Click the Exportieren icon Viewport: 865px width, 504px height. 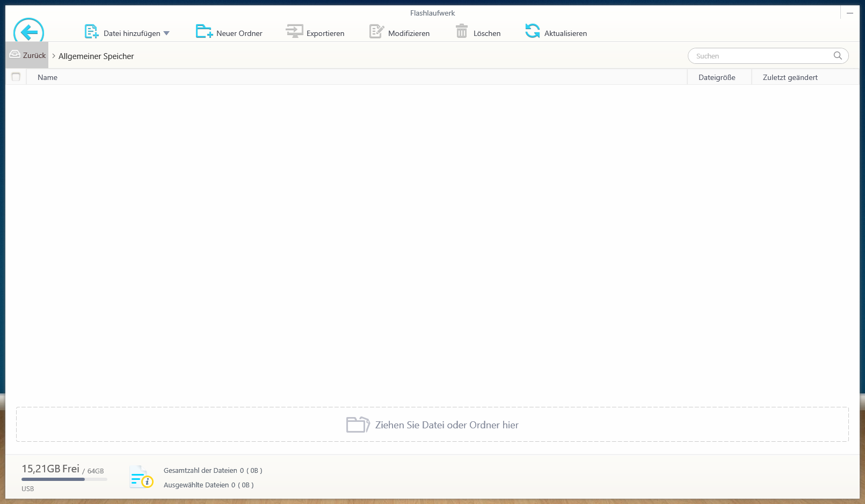(x=294, y=32)
